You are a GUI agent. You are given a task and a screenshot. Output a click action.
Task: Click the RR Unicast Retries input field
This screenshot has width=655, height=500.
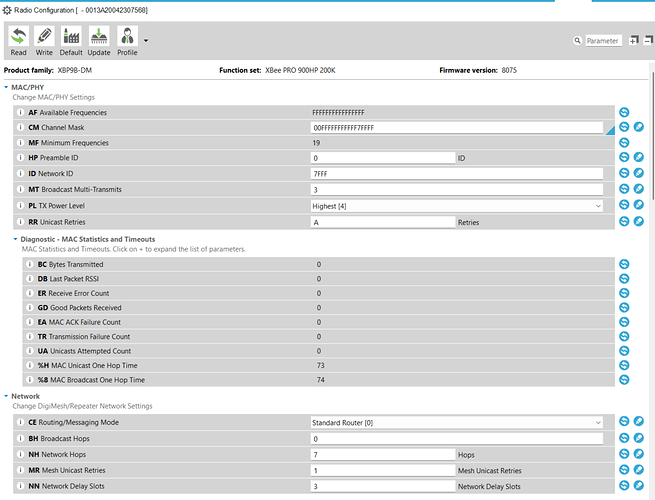click(382, 221)
